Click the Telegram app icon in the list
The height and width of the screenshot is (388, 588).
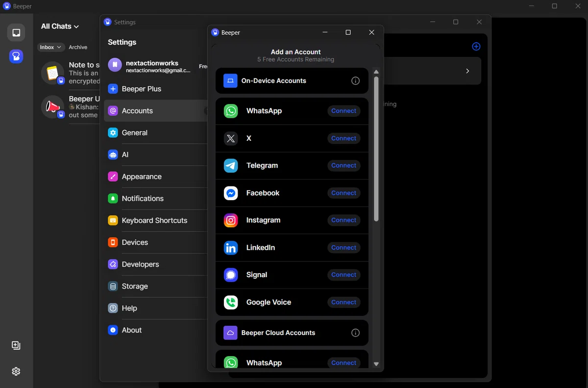[x=231, y=166]
